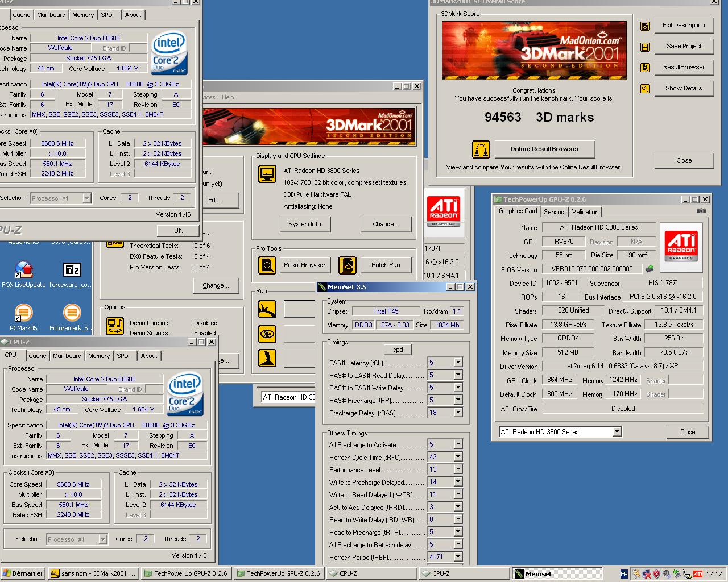Screen dimensions: 728x582
Task: Open Memory tab in lower CPU-Z window
Action: (99, 356)
